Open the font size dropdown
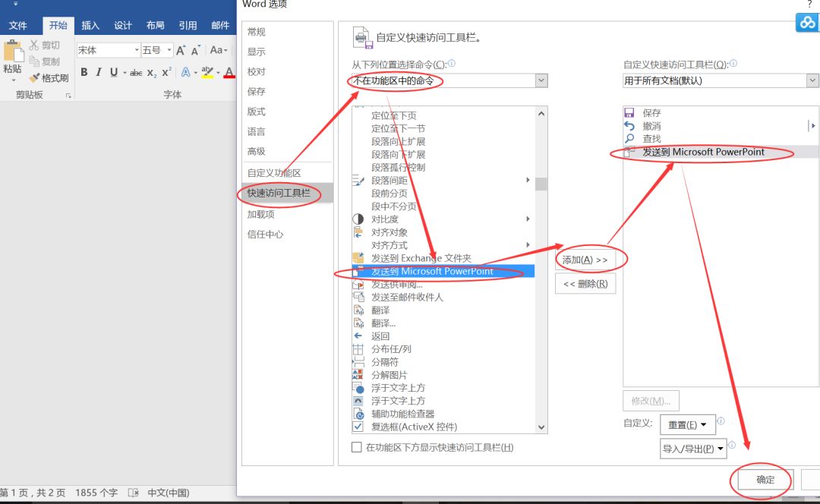The image size is (820, 504). [169, 50]
